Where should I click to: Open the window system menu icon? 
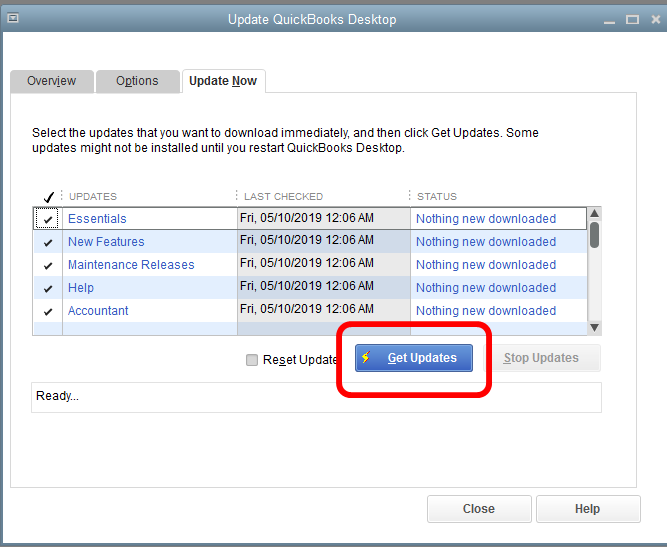pyautogui.click(x=13, y=18)
